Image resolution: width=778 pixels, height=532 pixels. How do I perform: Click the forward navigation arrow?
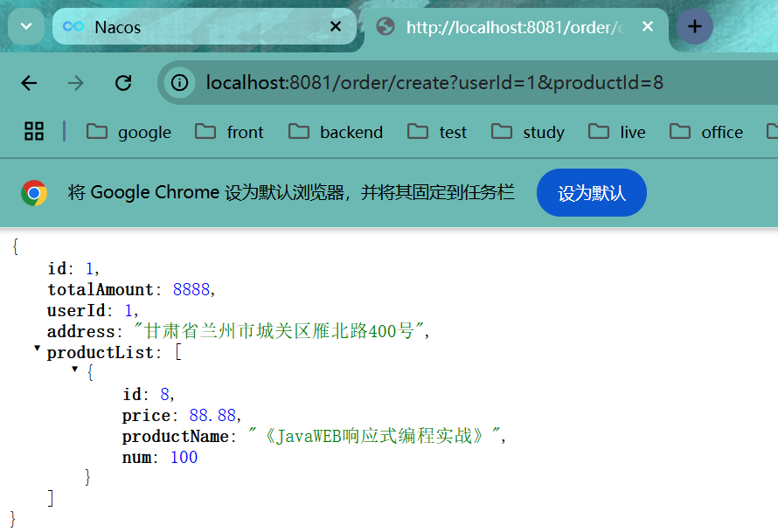(x=75, y=82)
